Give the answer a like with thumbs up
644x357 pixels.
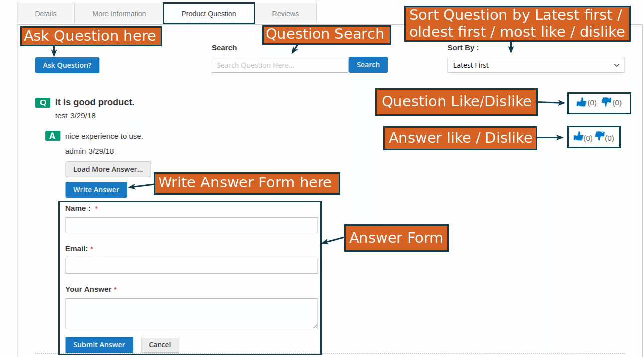click(x=578, y=136)
